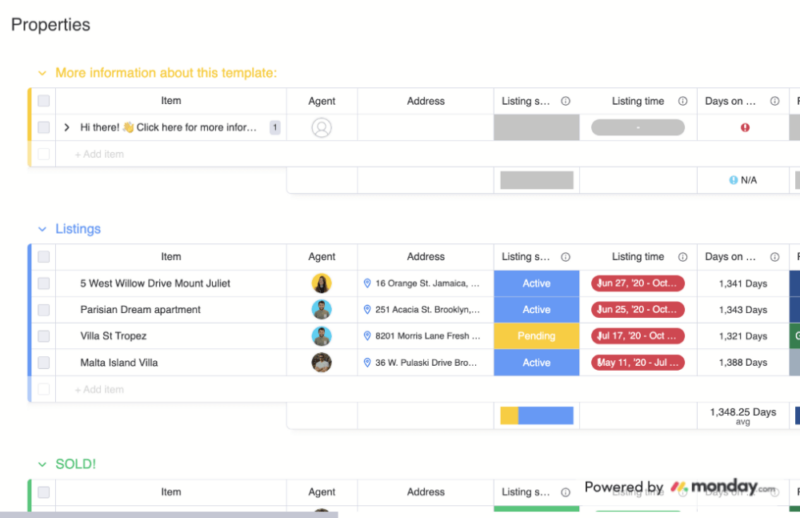Tick checkbox for Malta Island Villa

click(44, 362)
